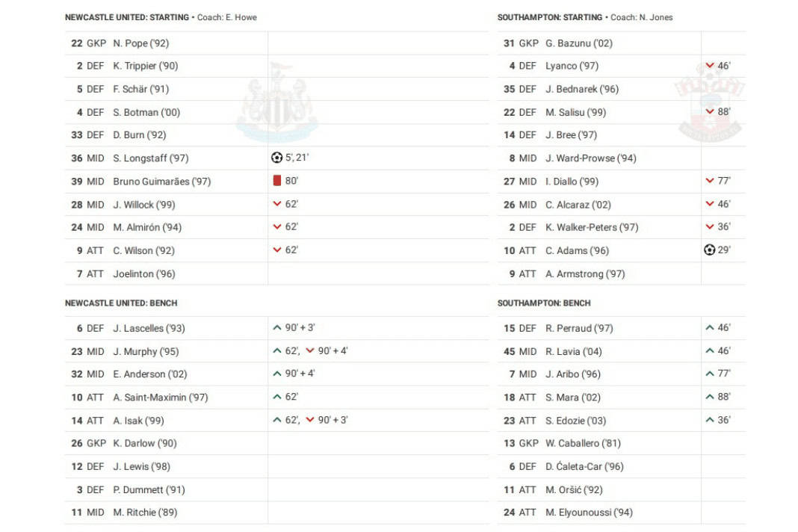The image size is (798, 532).
Task: Click the sub-on arrow for J. Lascelles
Action: (277, 327)
